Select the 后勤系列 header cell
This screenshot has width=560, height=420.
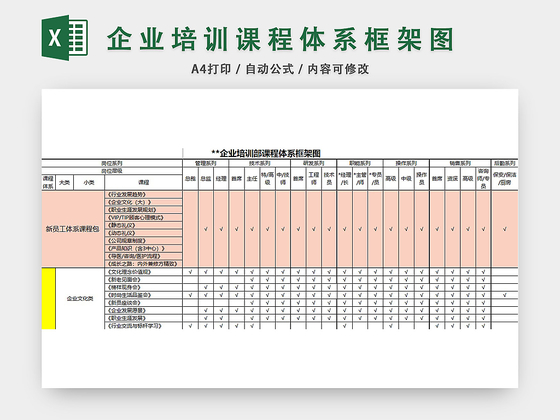[505, 163]
